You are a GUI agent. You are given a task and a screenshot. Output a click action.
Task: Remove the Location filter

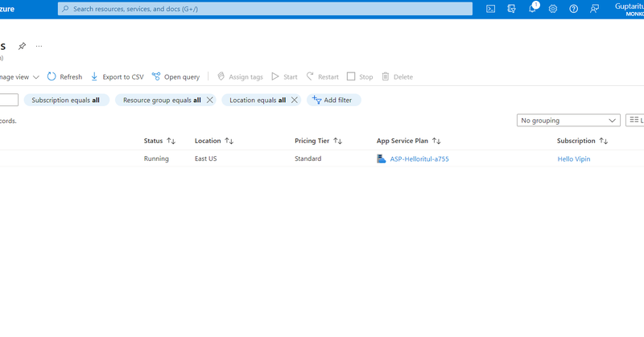294,101
